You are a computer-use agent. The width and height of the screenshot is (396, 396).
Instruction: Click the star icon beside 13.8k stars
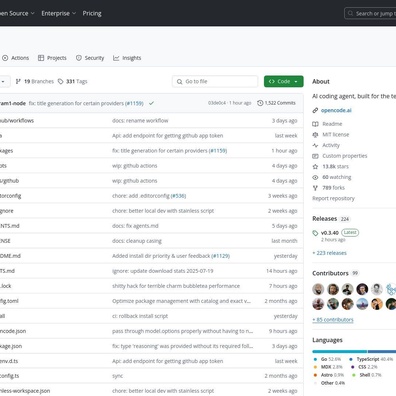(x=315, y=167)
